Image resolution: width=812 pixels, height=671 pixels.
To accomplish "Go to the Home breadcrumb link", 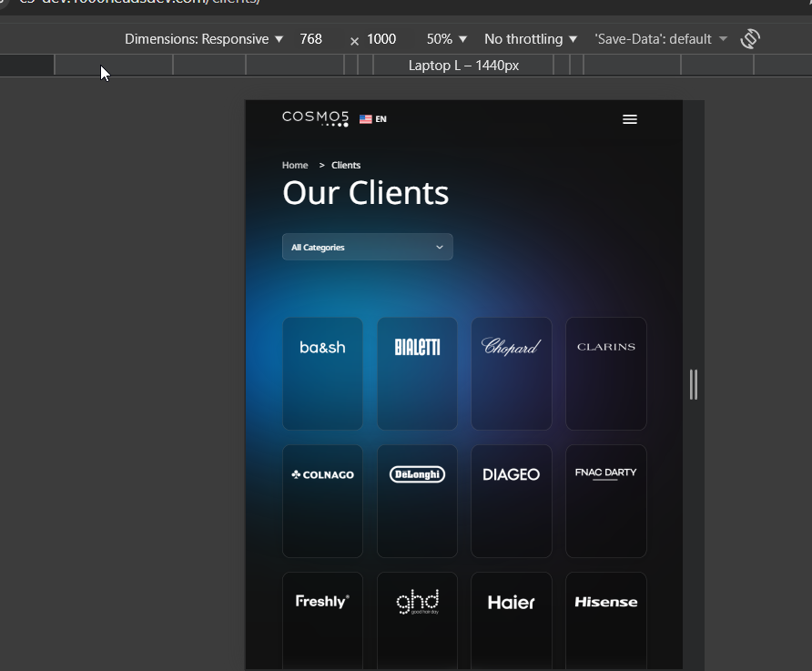I will (x=295, y=165).
